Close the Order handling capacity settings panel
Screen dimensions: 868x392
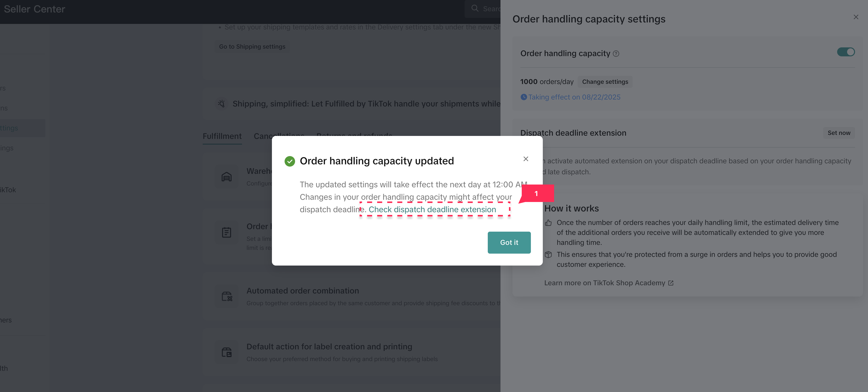856,17
